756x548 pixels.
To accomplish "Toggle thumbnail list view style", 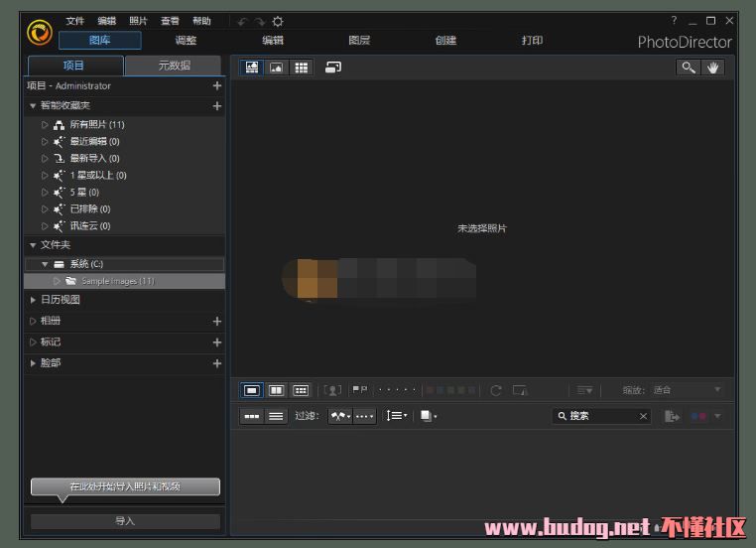I will [x=277, y=416].
